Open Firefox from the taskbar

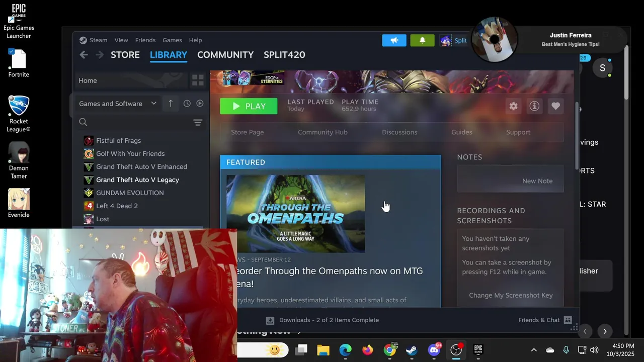[x=368, y=350]
